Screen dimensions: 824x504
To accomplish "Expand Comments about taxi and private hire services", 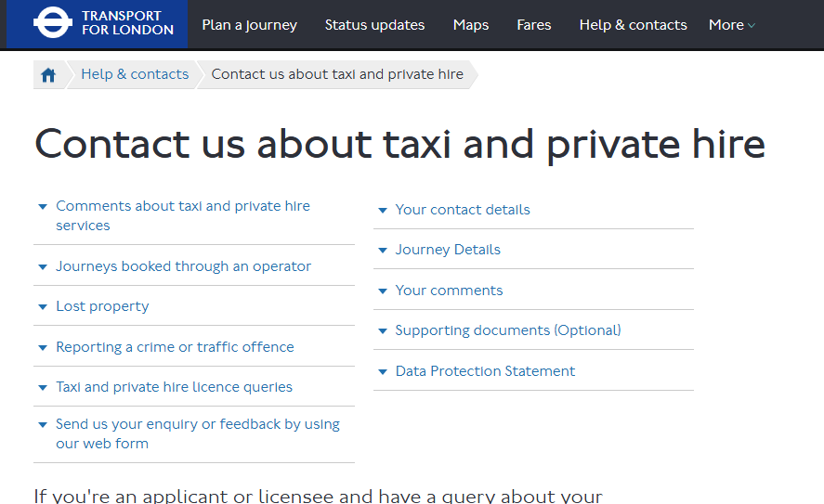I will click(x=194, y=215).
